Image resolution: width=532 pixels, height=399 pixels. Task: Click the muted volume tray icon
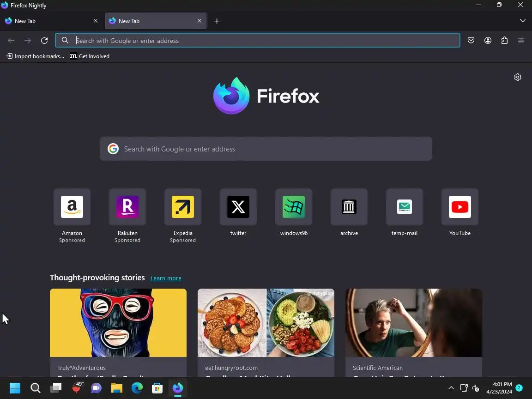point(476,388)
